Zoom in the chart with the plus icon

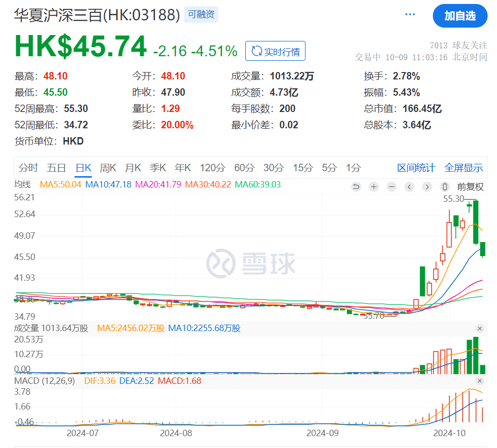click(x=374, y=187)
